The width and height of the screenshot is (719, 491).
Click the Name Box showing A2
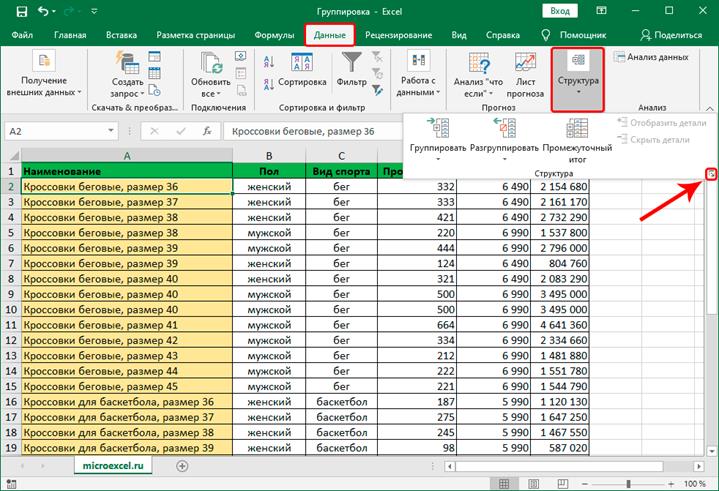[x=55, y=131]
